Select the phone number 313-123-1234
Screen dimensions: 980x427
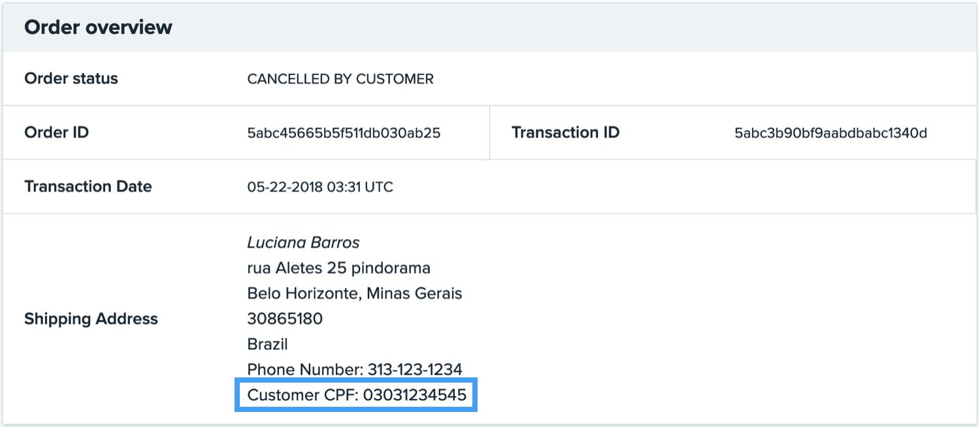click(x=415, y=370)
